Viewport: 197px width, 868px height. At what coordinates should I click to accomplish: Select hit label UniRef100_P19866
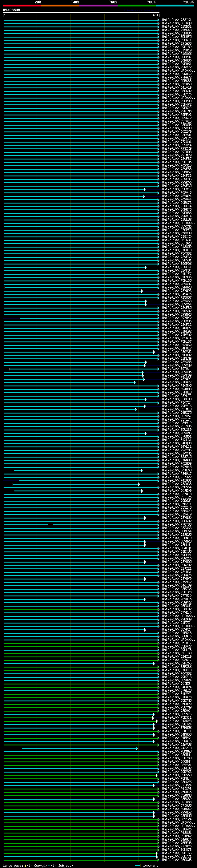pyautogui.click(x=176, y=54)
